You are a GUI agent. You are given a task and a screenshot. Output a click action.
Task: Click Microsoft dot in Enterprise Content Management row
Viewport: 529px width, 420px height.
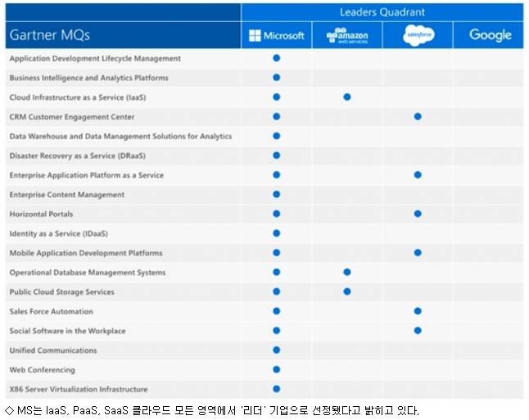277,194
